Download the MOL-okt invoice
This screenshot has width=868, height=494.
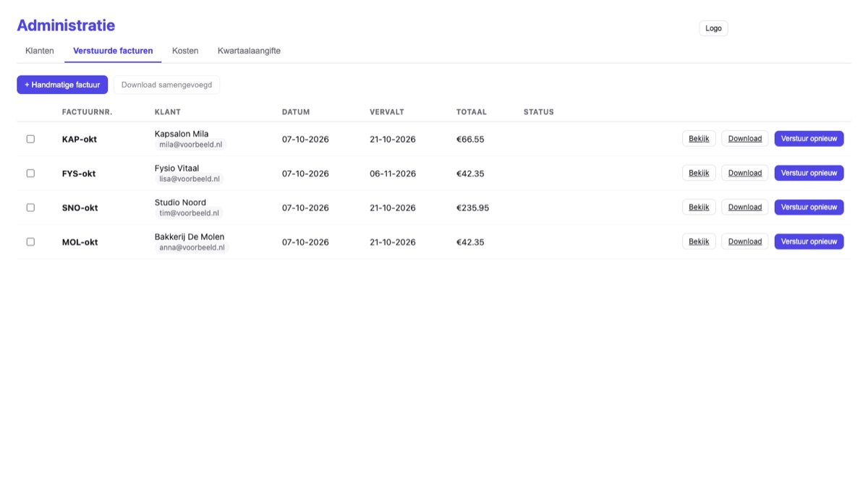pyautogui.click(x=745, y=242)
